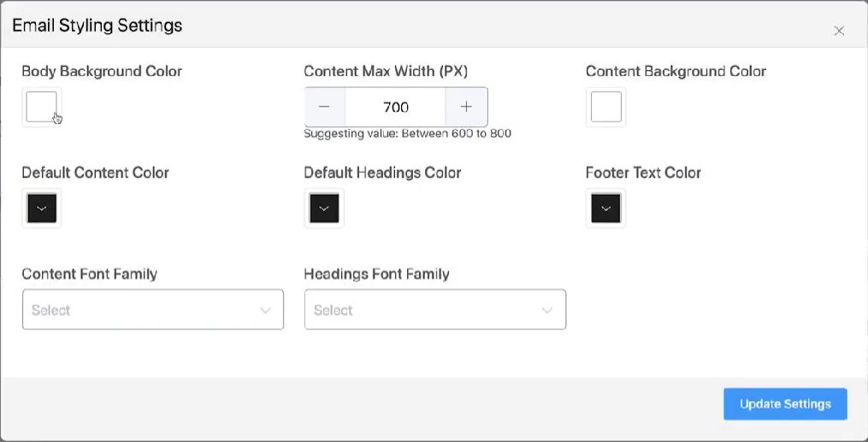Viewport: 868px width, 442px height.
Task: Click chevron arrow in Headings Font Family dropdown
Action: [x=547, y=310]
